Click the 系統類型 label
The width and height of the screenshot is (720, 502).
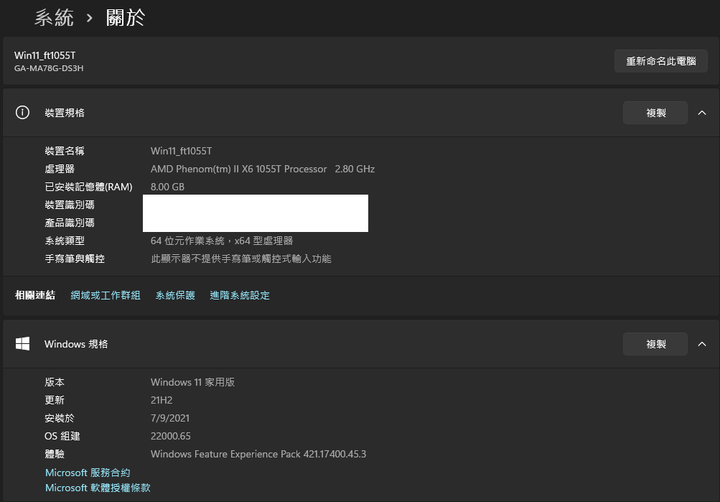coord(65,241)
